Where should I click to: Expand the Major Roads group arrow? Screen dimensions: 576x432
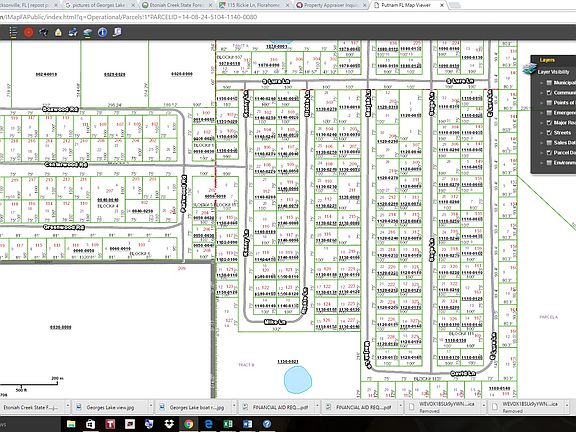coord(541,122)
